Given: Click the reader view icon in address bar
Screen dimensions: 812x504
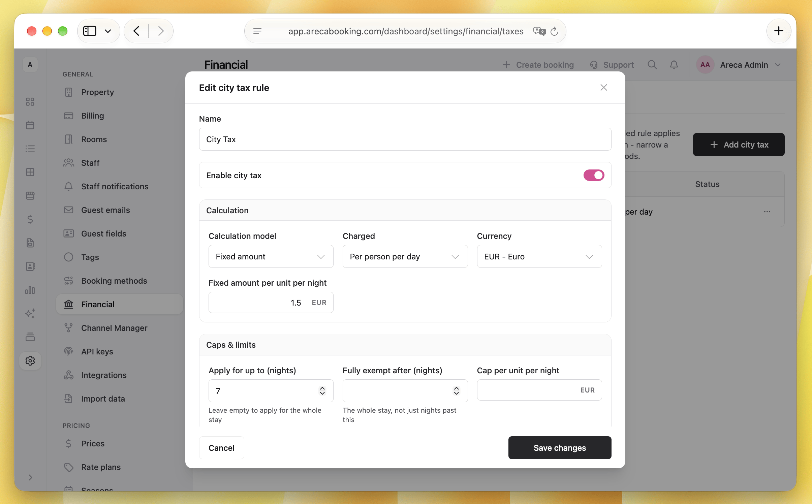Looking at the screenshot, I should point(257,31).
